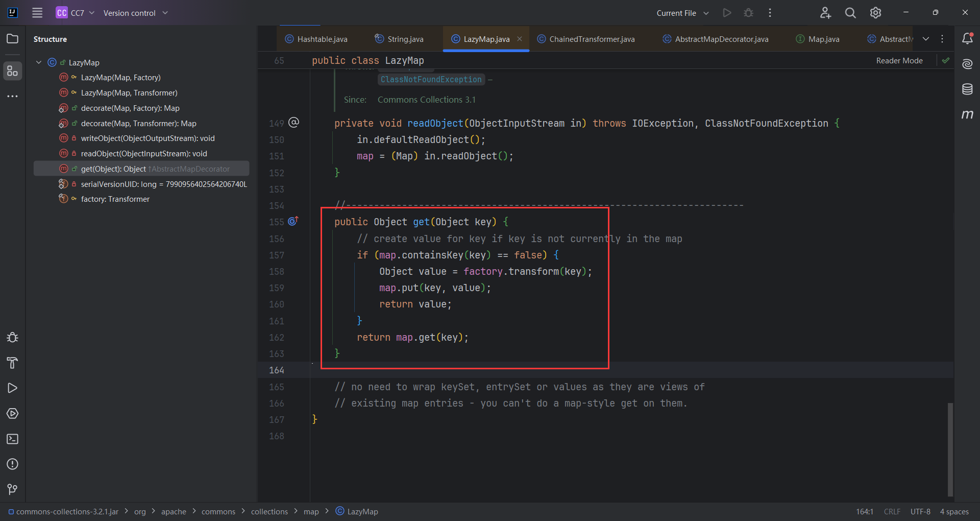
Task: Click ClassNotFoundException doc link
Action: [431, 80]
